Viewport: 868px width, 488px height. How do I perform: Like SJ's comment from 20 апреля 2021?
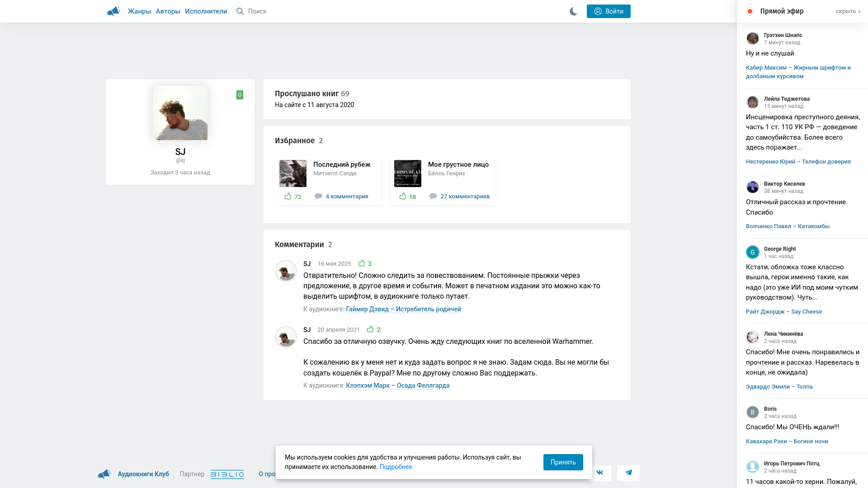coord(370,329)
